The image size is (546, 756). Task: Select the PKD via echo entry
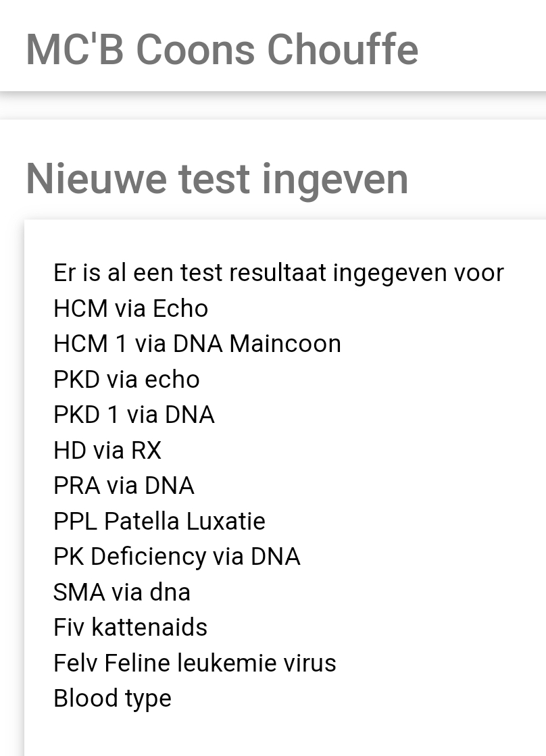click(126, 380)
